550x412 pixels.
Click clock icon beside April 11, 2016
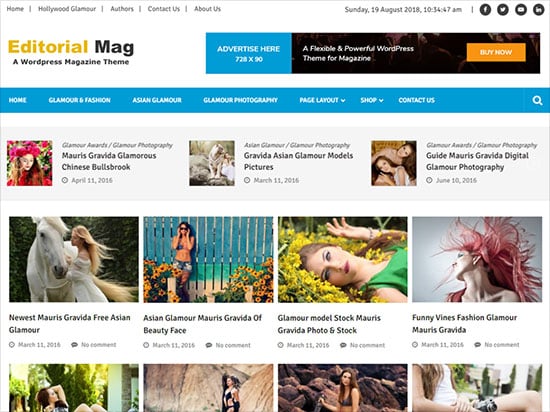65,180
